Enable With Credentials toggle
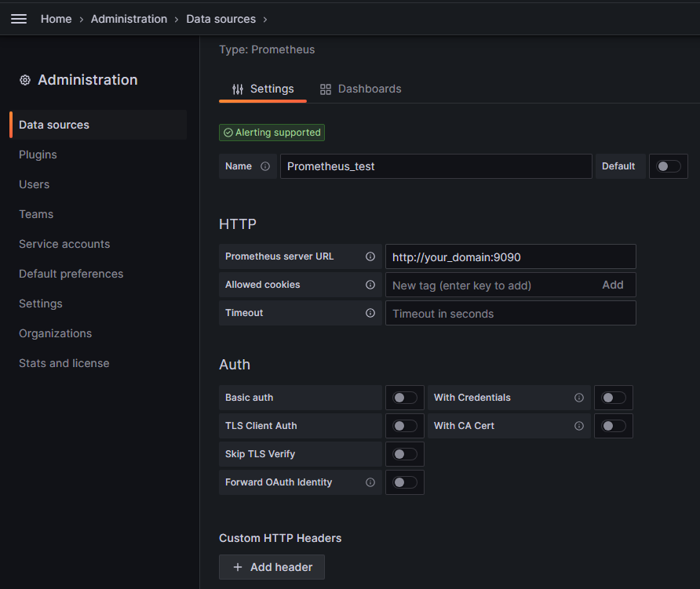Image resolution: width=700 pixels, height=589 pixels. pos(614,398)
